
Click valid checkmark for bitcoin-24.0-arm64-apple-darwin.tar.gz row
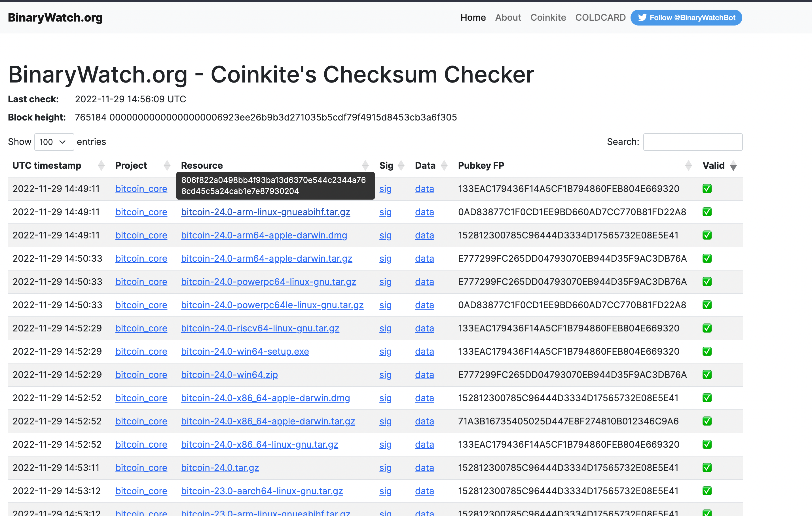pyautogui.click(x=707, y=258)
